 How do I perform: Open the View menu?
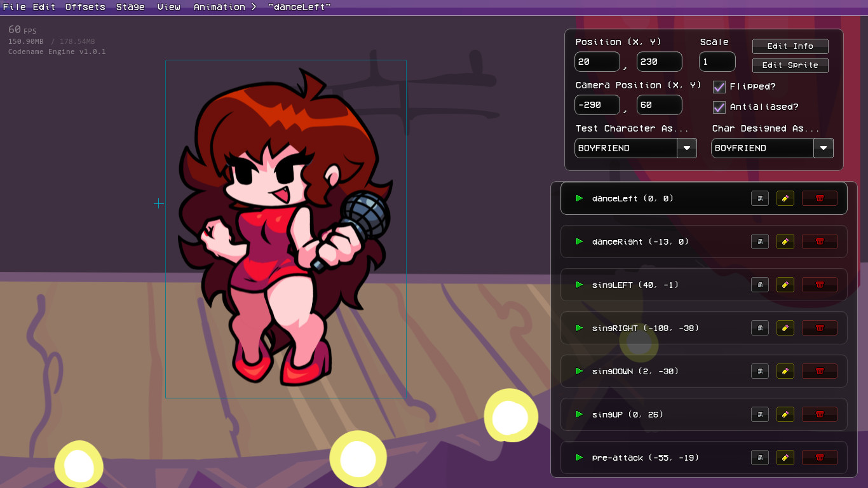[169, 7]
